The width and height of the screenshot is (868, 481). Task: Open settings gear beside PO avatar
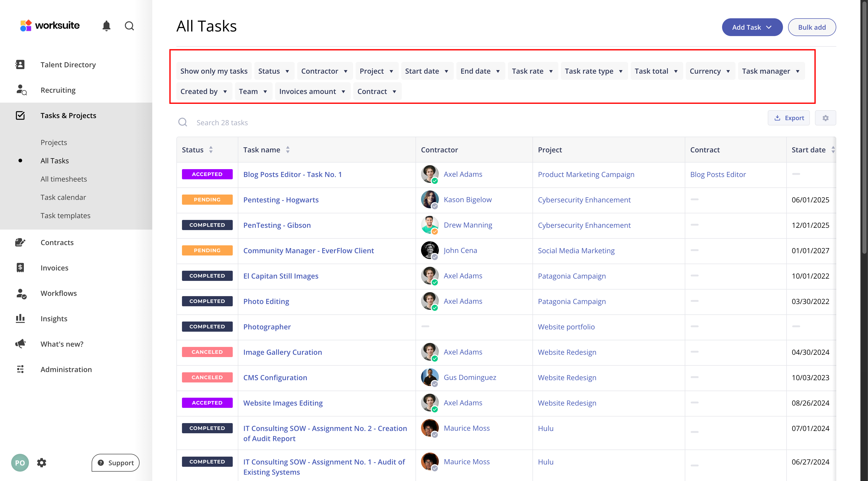pyautogui.click(x=41, y=462)
